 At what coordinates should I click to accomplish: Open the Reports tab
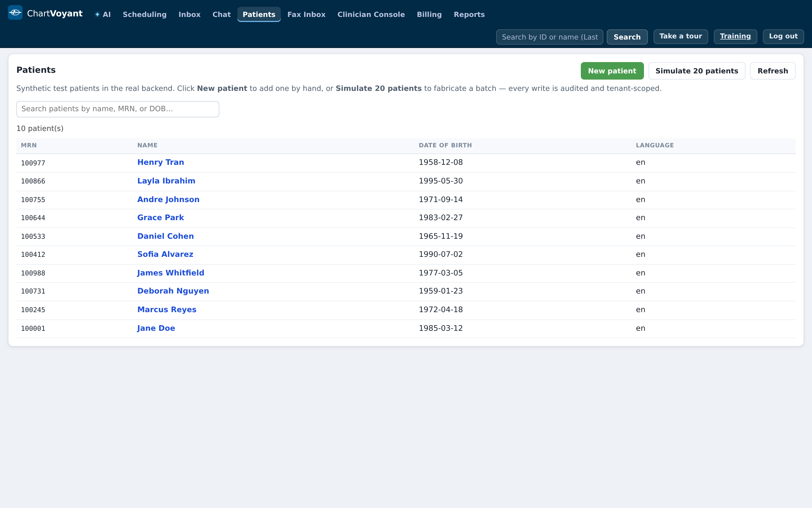click(469, 14)
